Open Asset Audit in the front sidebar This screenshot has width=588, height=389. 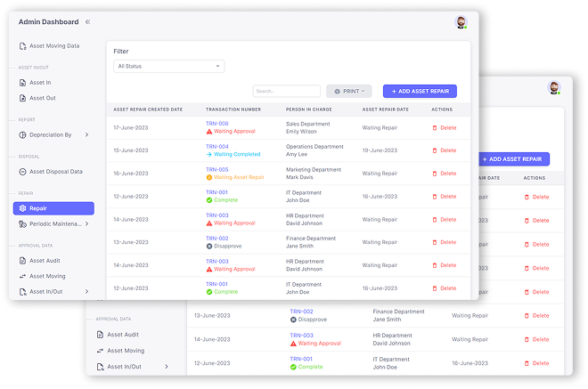46,261
